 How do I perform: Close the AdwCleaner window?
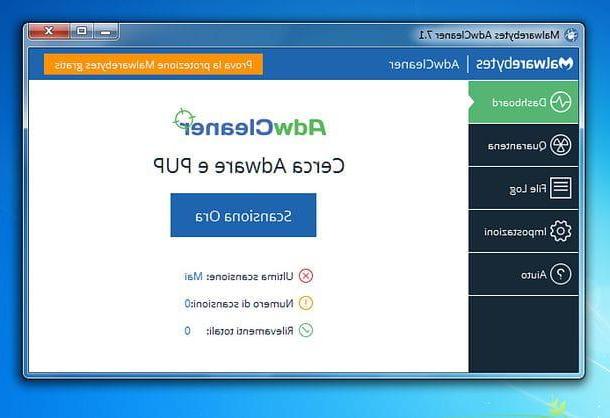[x=49, y=31]
